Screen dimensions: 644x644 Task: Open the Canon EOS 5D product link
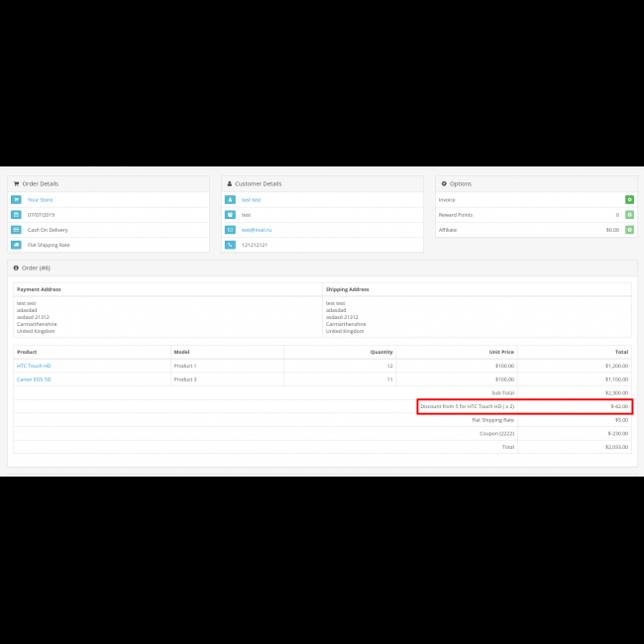[34, 378]
